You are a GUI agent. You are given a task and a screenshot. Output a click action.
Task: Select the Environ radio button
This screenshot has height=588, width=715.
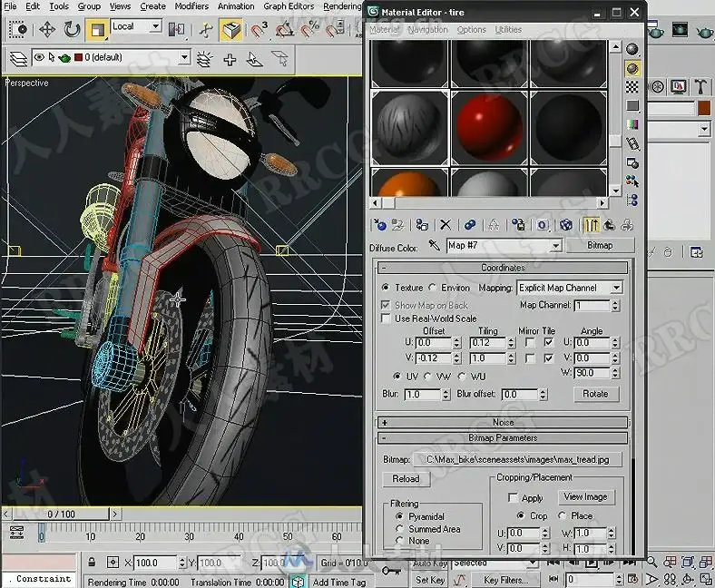(x=433, y=288)
